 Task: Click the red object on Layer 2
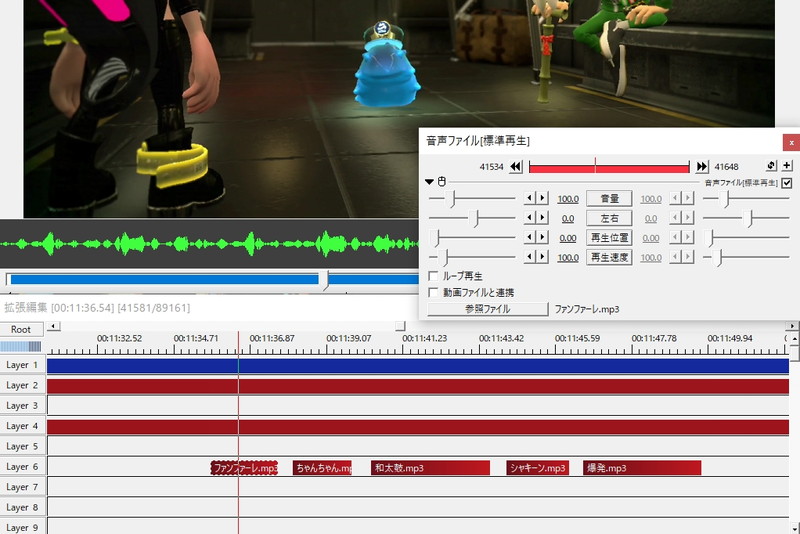418,386
